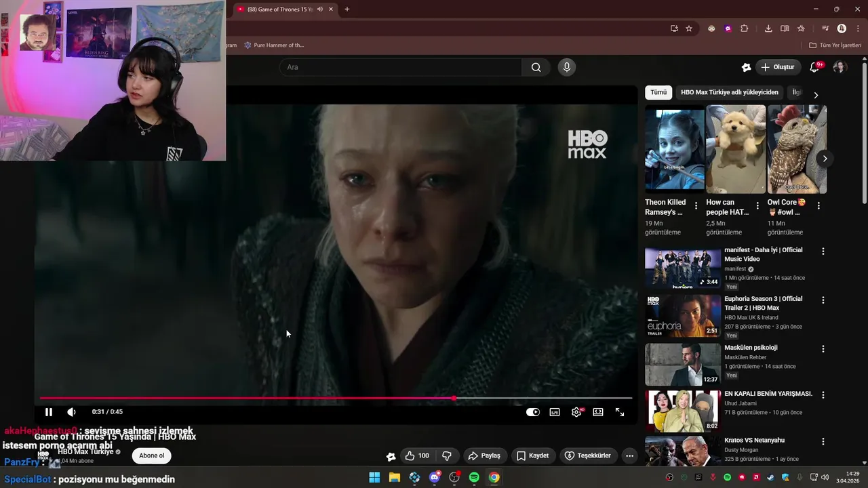Mute audio via tab speaker icon
868x488 pixels.
[x=320, y=9]
